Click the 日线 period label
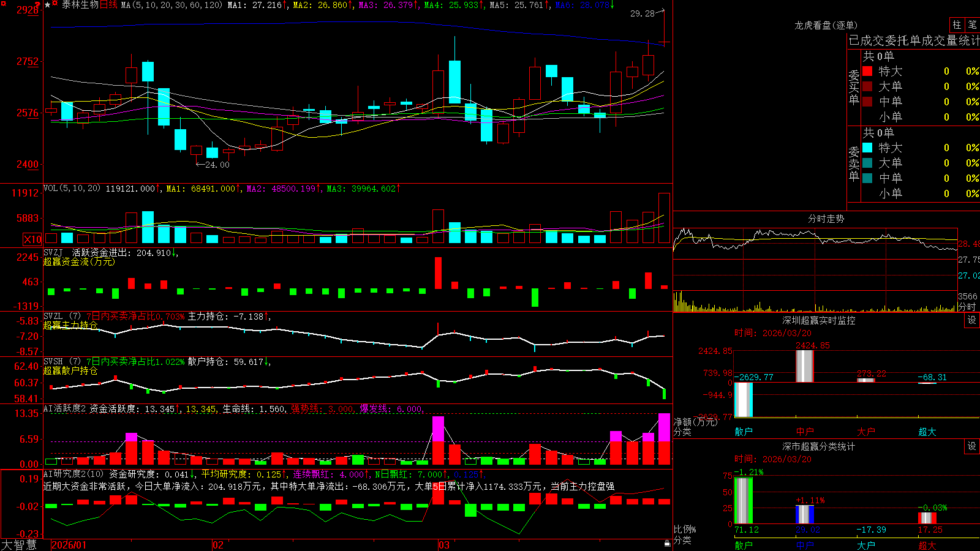This screenshot has width=980, height=551. 108,5
